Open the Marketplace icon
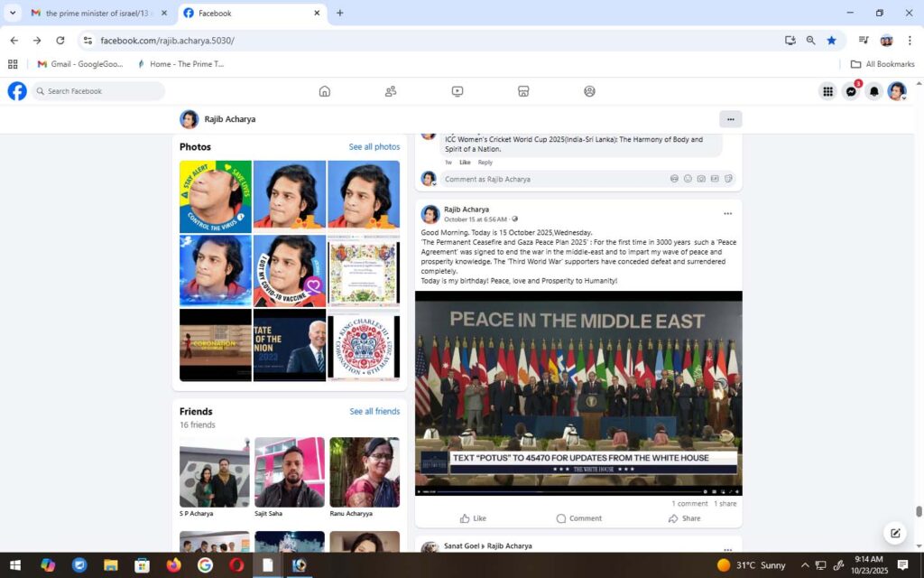Viewport: 924px width, 578px height. click(523, 91)
